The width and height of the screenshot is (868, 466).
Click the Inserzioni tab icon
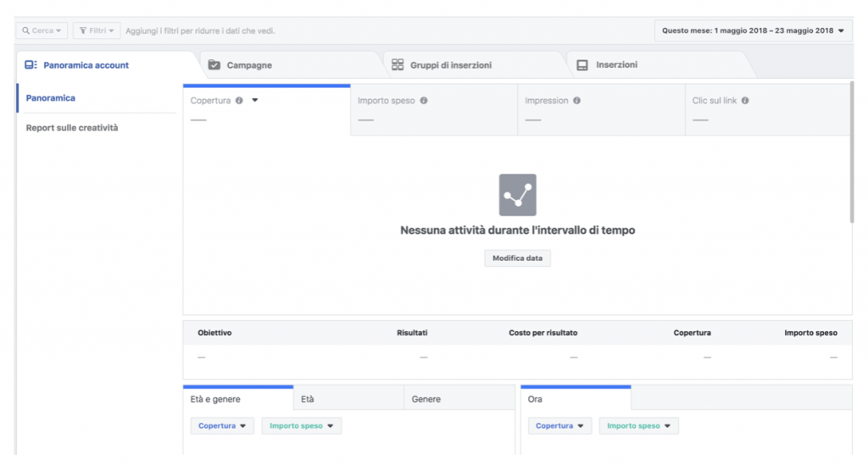pyautogui.click(x=581, y=64)
